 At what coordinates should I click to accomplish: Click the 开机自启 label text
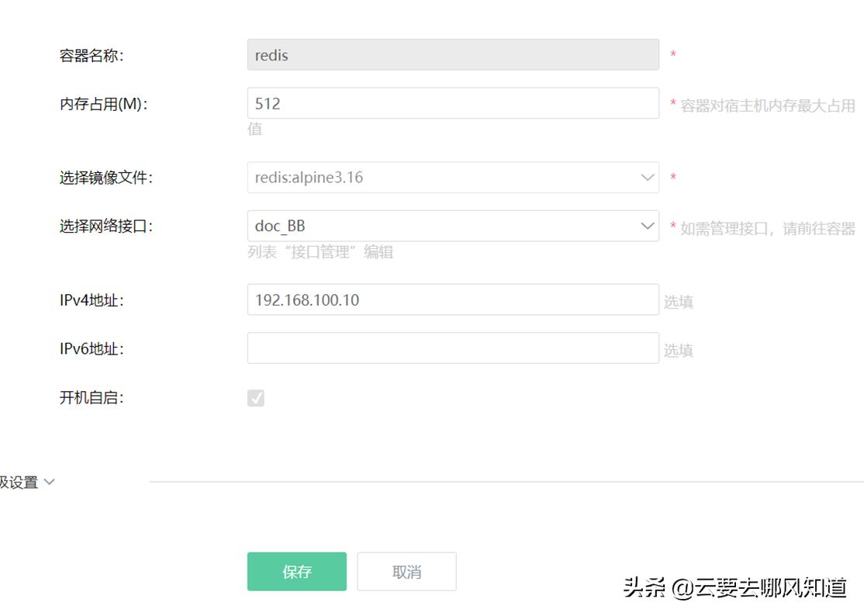tap(92, 398)
